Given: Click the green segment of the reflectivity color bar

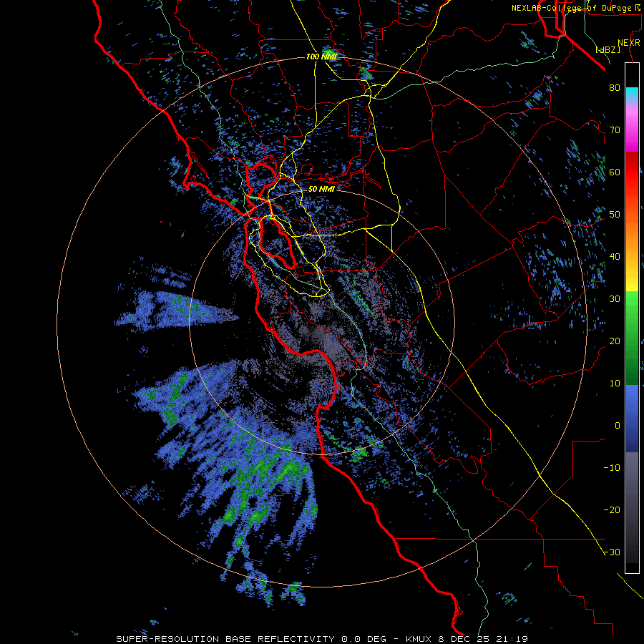Looking at the screenshot, I should point(632,338).
